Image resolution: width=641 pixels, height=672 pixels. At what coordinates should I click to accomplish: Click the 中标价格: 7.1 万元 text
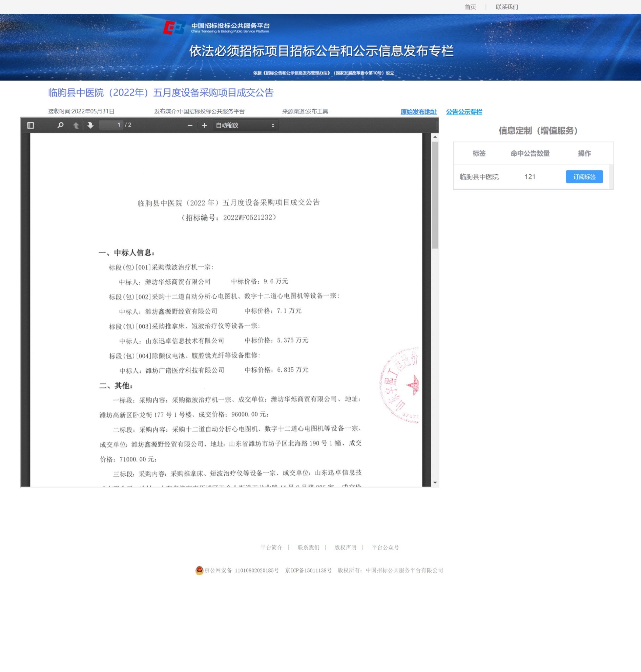click(x=273, y=311)
